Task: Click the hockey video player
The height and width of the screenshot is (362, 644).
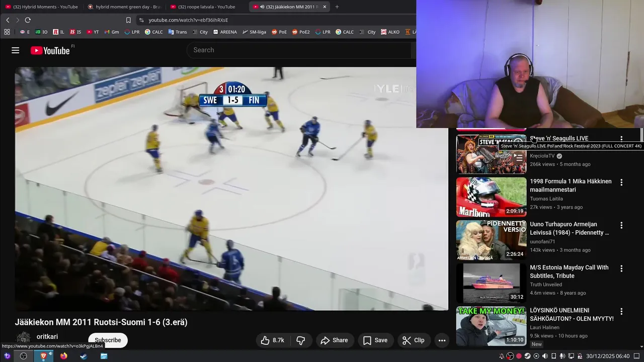Action: click(x=231, y=189)
